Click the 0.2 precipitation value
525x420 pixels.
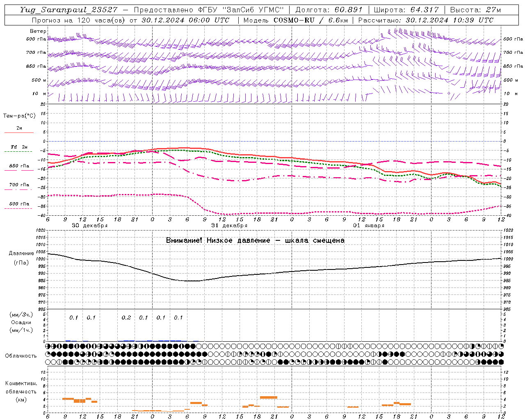(126, 318)
